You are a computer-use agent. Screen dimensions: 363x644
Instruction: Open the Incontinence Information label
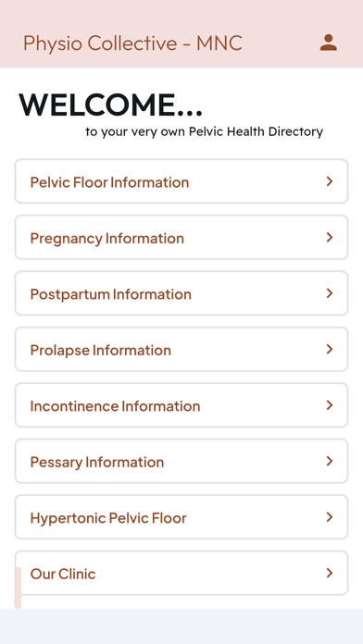[x=115, y=406]
